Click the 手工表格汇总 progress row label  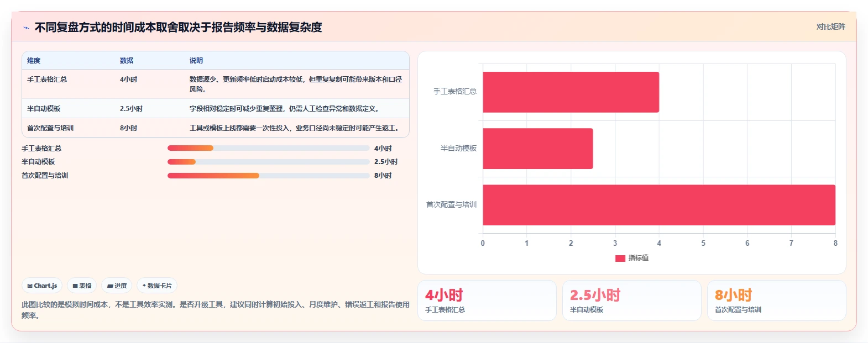coord(41,149)
